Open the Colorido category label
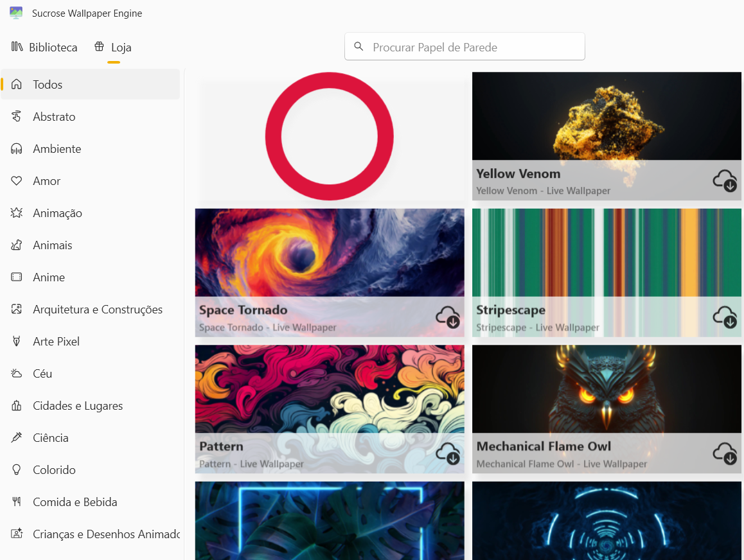Screen dimensions: 744x560 54,470
